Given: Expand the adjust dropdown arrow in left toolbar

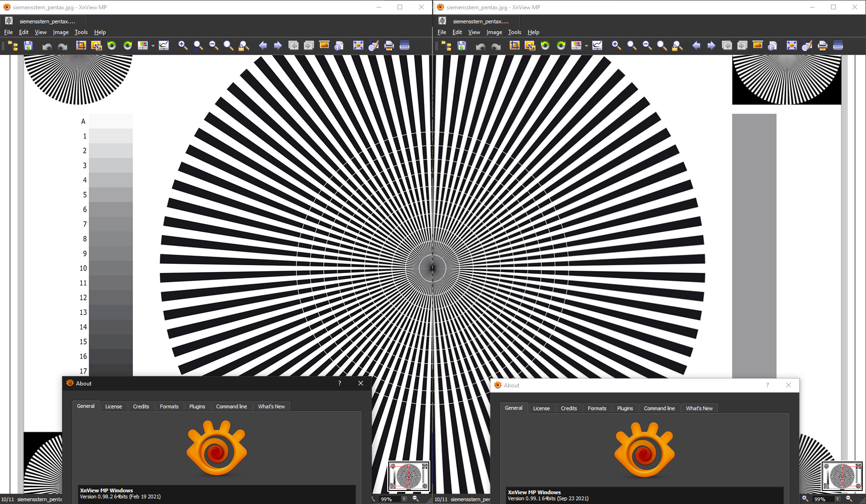Looking at the screenshot, I should point(153,46).
